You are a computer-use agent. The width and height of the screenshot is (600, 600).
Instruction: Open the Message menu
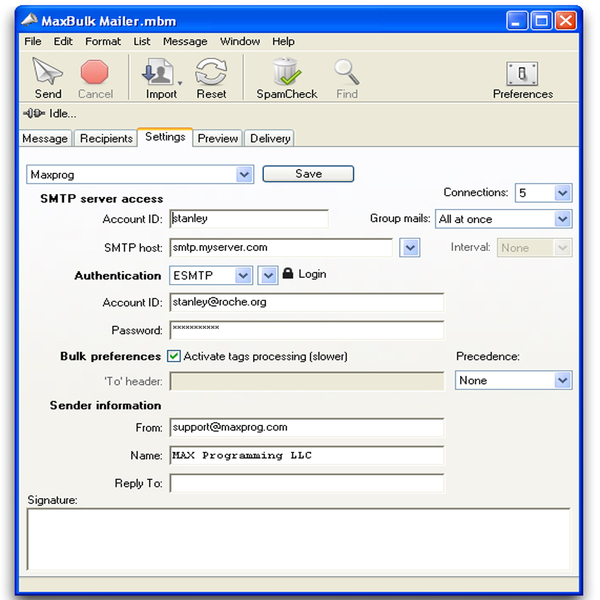click(x=185, y=41)
